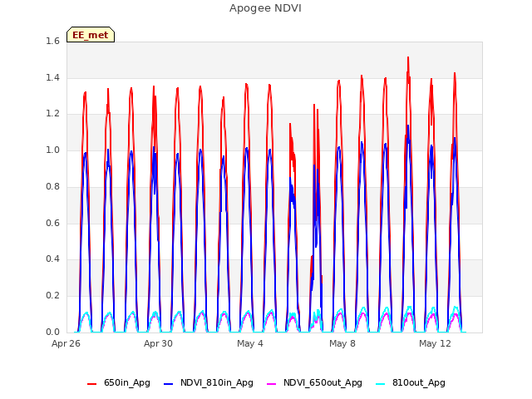This screenshot has height=399, width=532.
Task: Click the EE_met annotation label
Action: pyautogui.click(x=91, y=35)
